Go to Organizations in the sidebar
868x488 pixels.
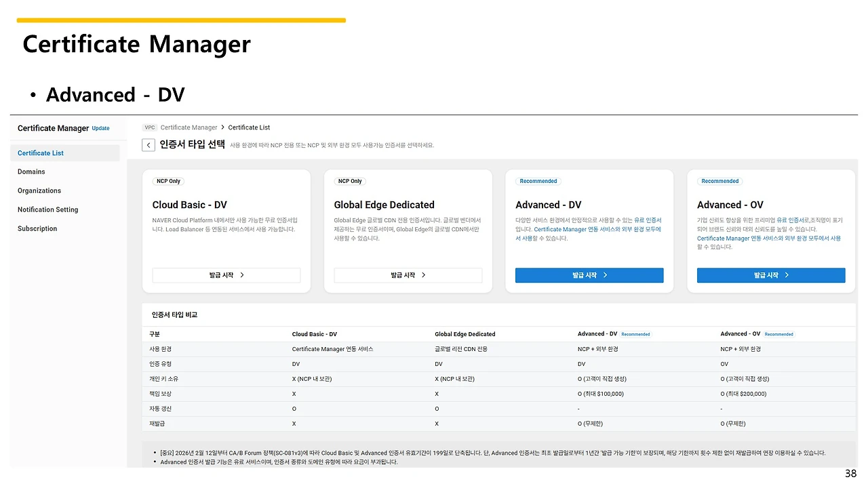(x=39, y=190)
